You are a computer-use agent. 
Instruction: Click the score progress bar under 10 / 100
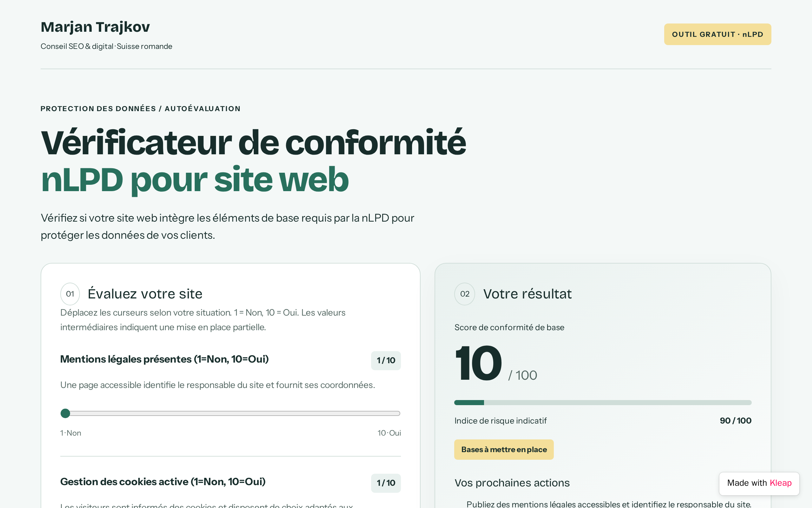pos(603,403)
